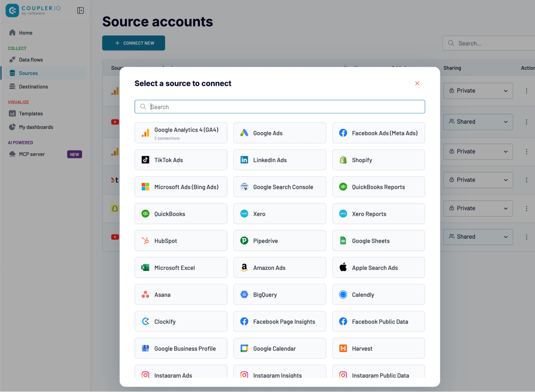The width and height of the screenshot is (535, 392).
Task: Collapse the sidebar with the panel toggle
Action: point(80,10)
